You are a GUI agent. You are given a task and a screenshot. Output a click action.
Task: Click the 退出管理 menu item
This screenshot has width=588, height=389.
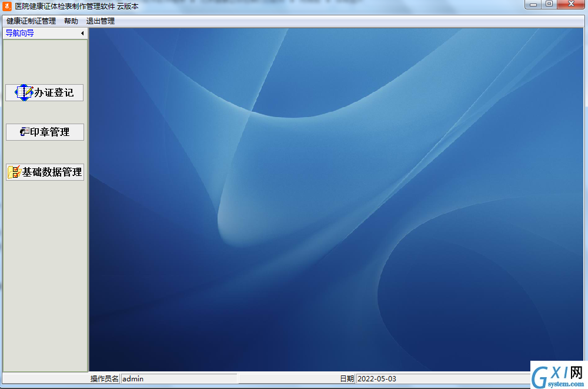pyautogui.click(x=100, y=21)
